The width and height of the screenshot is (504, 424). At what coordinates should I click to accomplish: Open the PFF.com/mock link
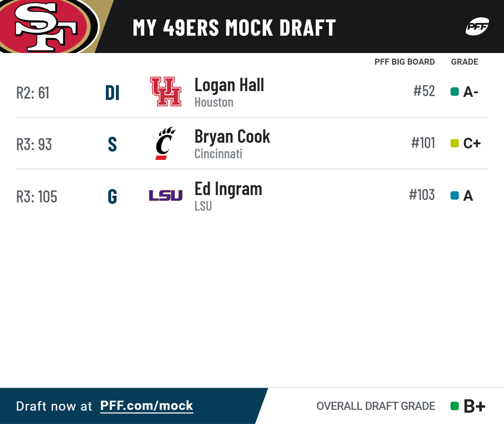click(147, 406)
